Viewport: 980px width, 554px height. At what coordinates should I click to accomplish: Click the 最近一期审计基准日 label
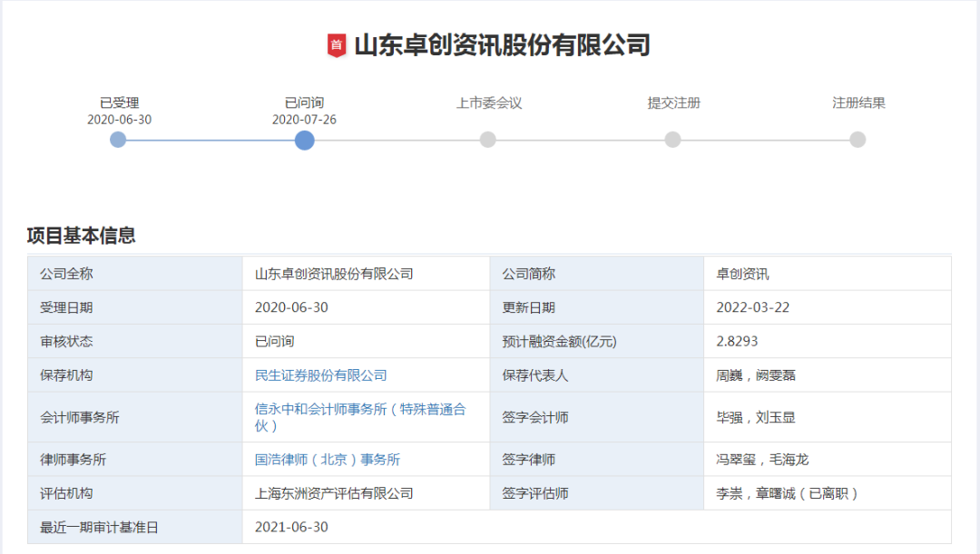(x=99, y=528)
